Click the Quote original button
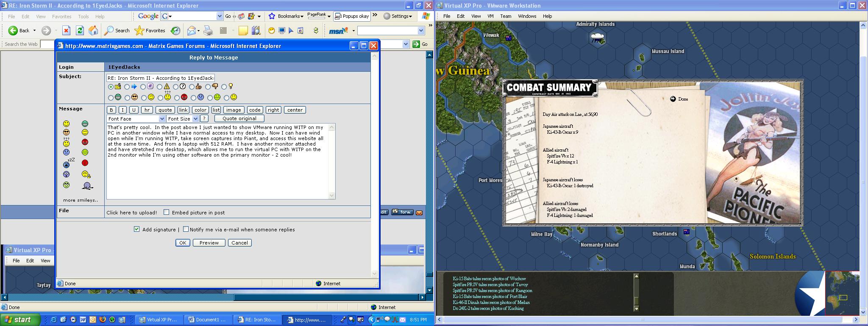868x326 pixels. tap(239, 118)
